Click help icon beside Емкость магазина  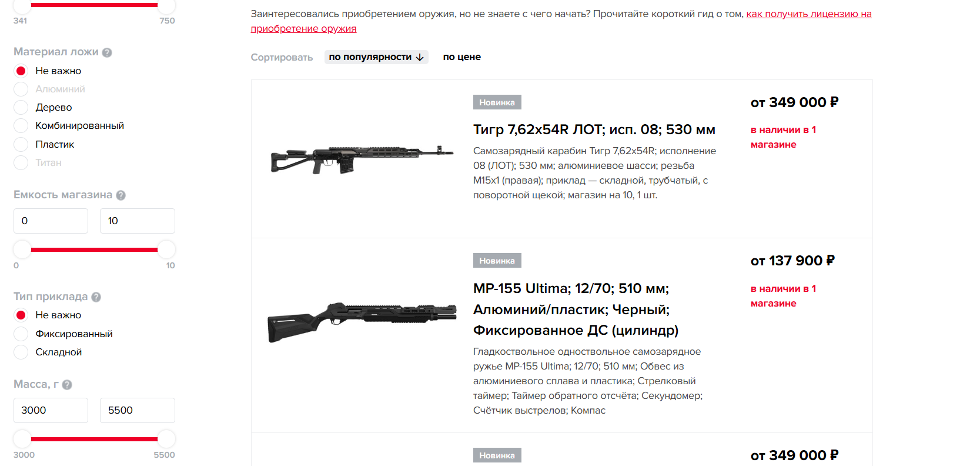click(121, 195)
